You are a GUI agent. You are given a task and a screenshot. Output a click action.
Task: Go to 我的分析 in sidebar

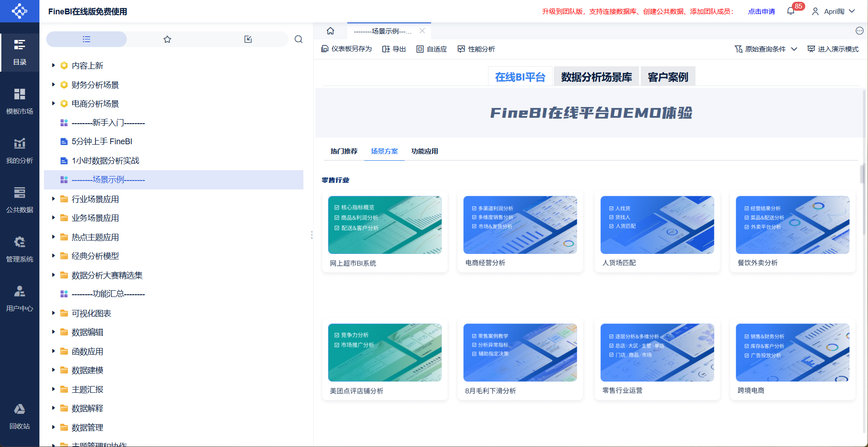click(20, 151)
